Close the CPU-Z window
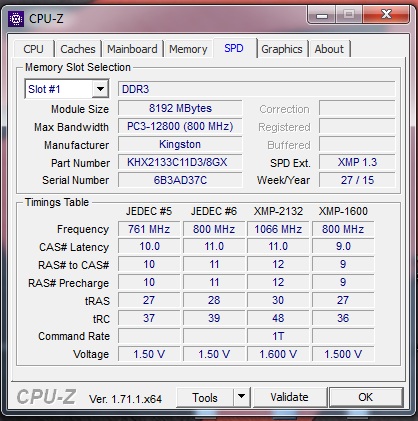This screenshot has width=418, height=421. [x=387, y=14]
